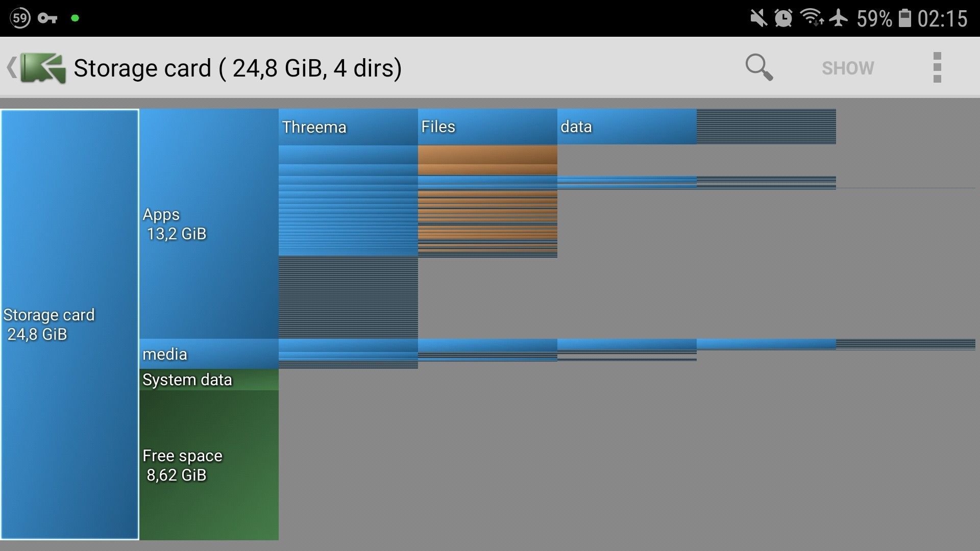The image size is (980, 551).
Task: Tap the airplane mode status icon
Action: [x=839, y=18]
